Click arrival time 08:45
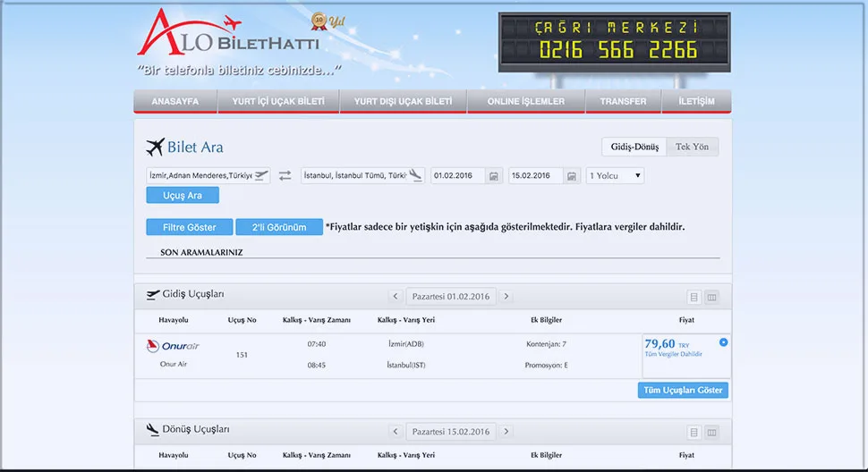Image resolution: width=868 pixels, height=472 pixels. 317,365
